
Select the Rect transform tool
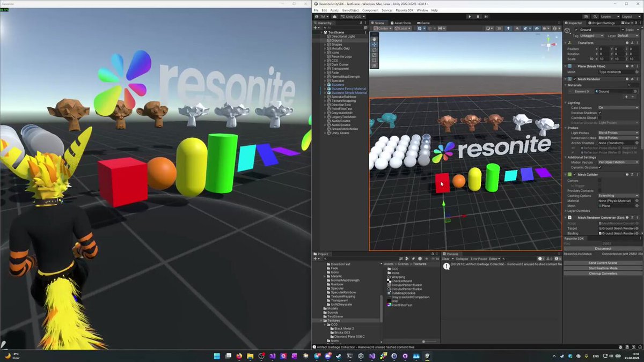tap(374, 61)
